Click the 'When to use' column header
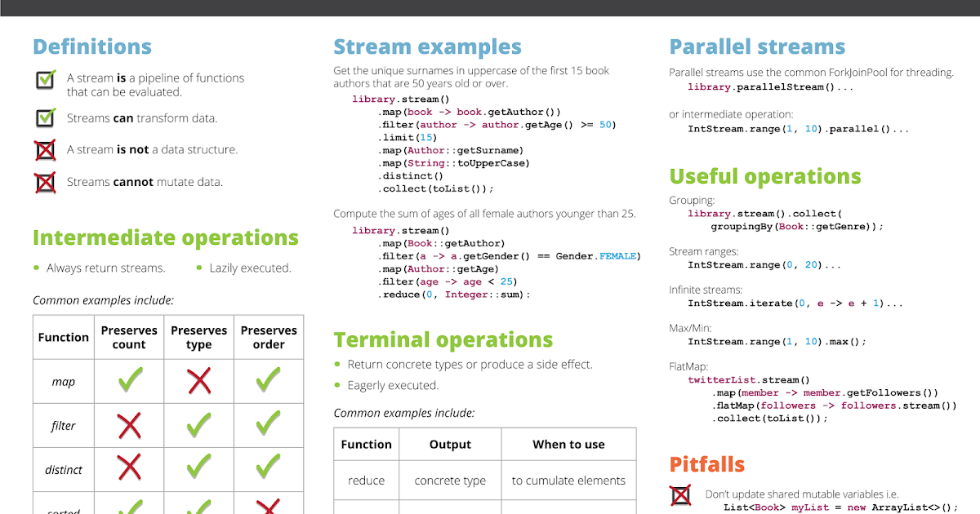980x514 pixels. pos(568,445)
